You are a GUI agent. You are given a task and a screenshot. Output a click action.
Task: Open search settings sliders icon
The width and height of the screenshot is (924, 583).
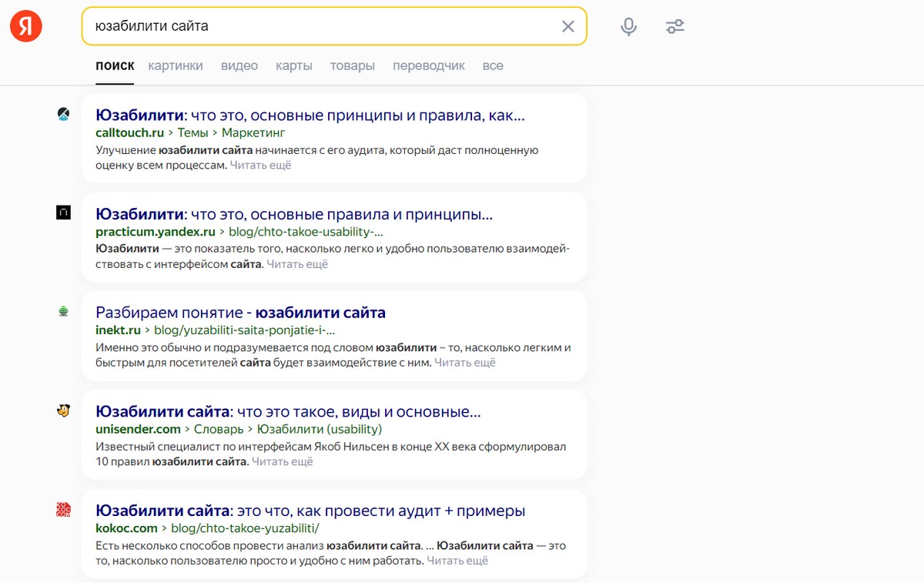(x=675, y=26)
